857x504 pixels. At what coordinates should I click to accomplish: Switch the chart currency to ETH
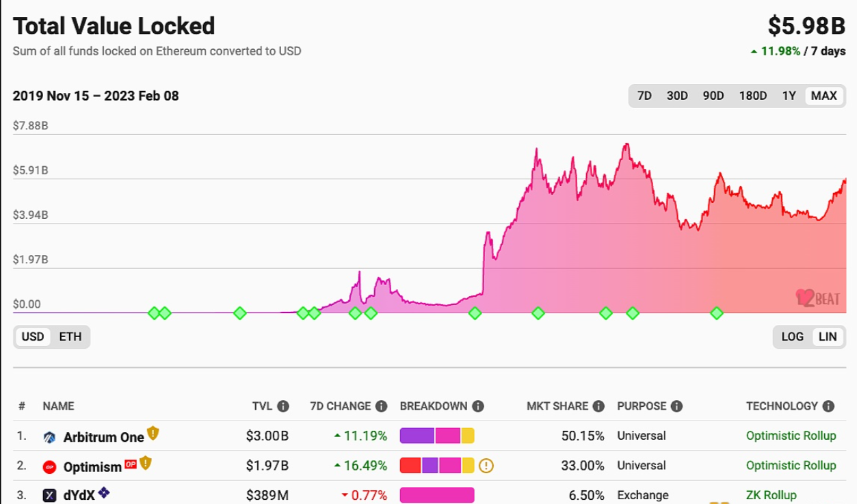[x=70, y=336]
